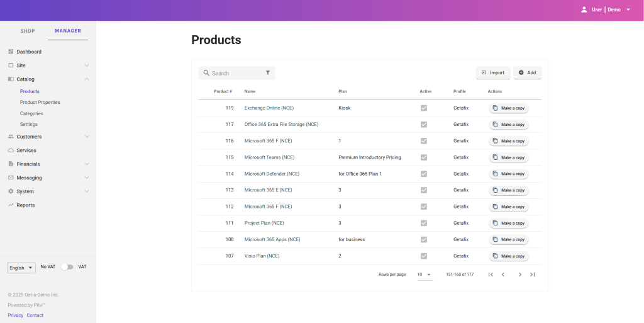Expand the Site menu chevron

coord(87,65)
